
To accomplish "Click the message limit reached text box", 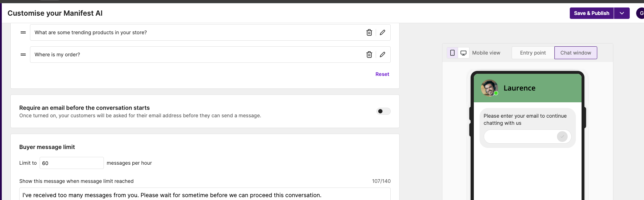I will pyautogui.click(x=205, y=195).
